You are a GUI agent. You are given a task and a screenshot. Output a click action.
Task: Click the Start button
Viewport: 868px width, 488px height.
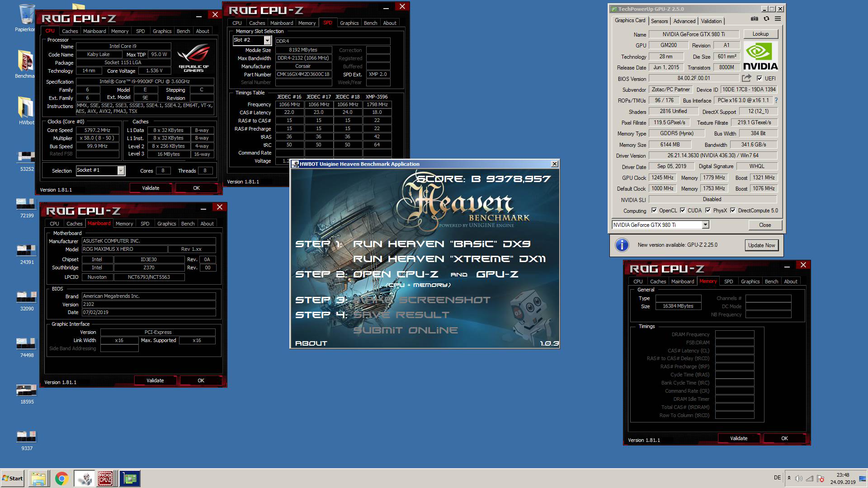point(13,479)
